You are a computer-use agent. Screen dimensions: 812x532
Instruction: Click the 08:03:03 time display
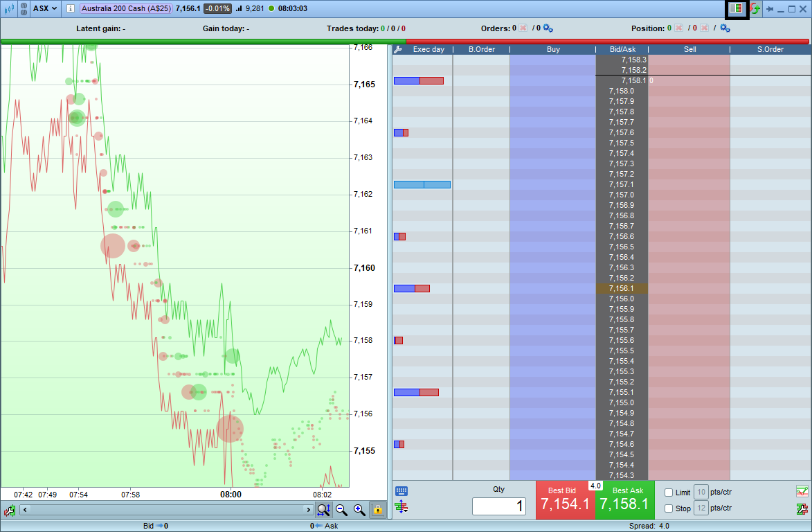[293, 8]
